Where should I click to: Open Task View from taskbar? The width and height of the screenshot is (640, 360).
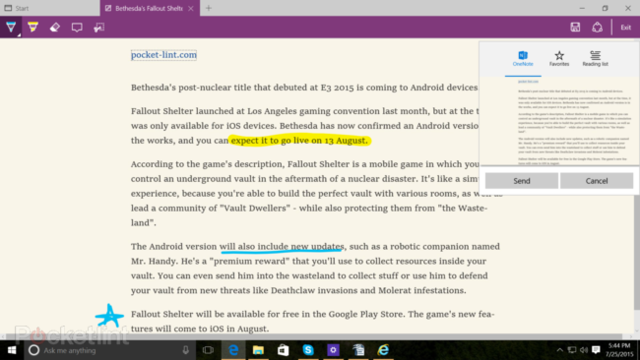[x=208, y=350]
